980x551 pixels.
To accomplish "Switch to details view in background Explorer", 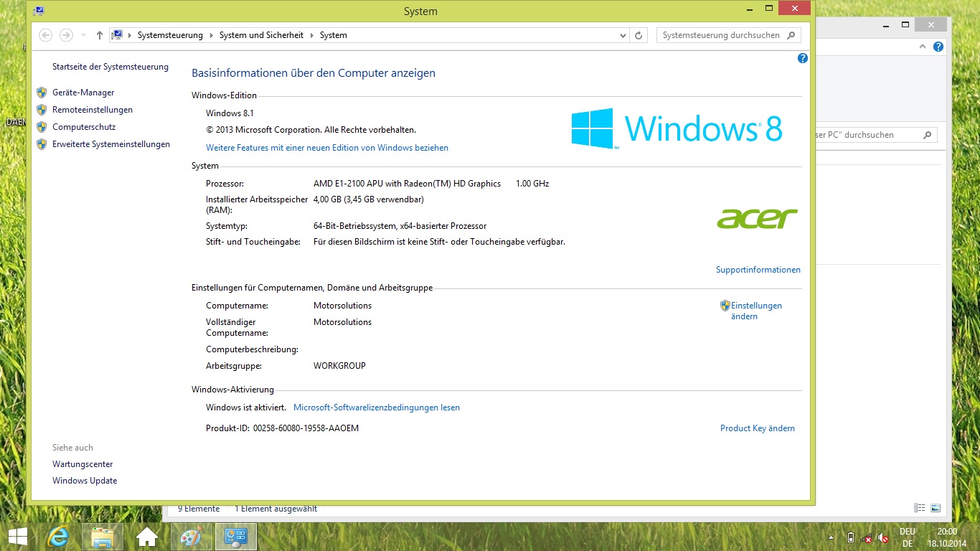I will tap(920, 508).
